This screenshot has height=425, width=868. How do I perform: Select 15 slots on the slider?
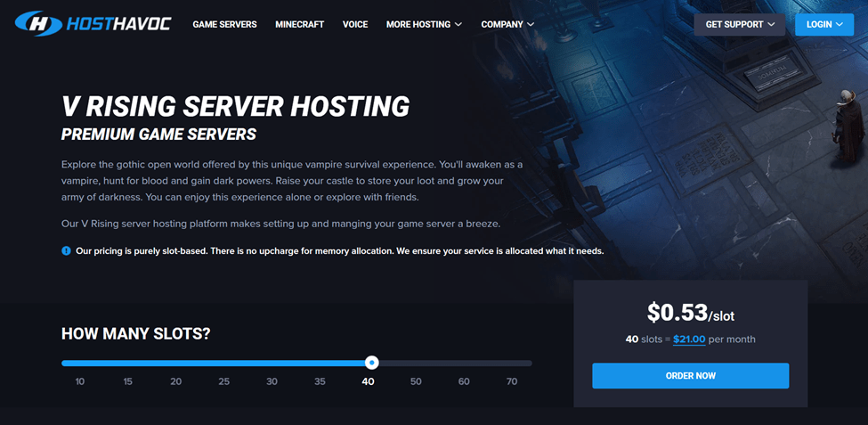(128, 381)
